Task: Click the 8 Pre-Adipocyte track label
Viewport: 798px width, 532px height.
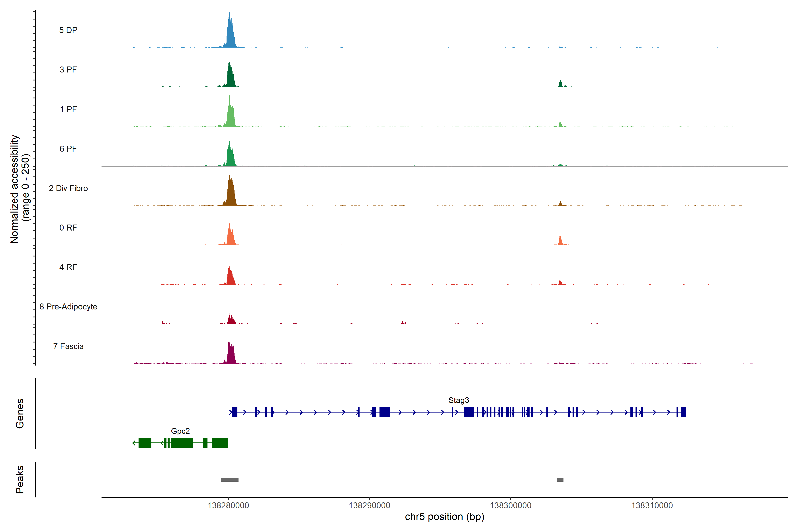Action: click(68, 307)
